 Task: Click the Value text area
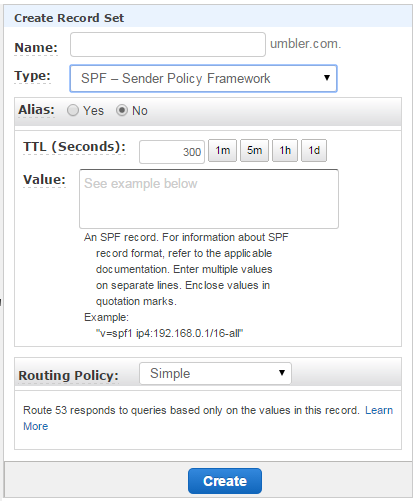click(x=209, y=199)
